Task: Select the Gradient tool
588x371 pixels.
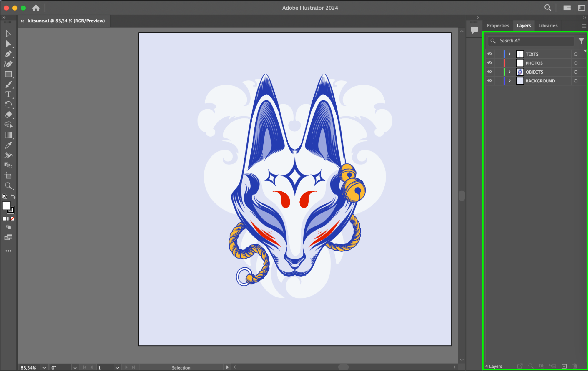Action: 8,135
